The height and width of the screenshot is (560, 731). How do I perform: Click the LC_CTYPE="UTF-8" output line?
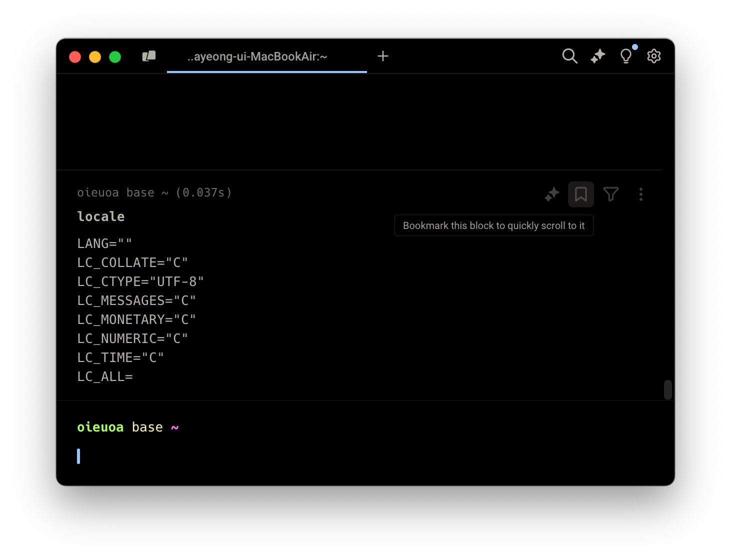(x=140, y=281)
